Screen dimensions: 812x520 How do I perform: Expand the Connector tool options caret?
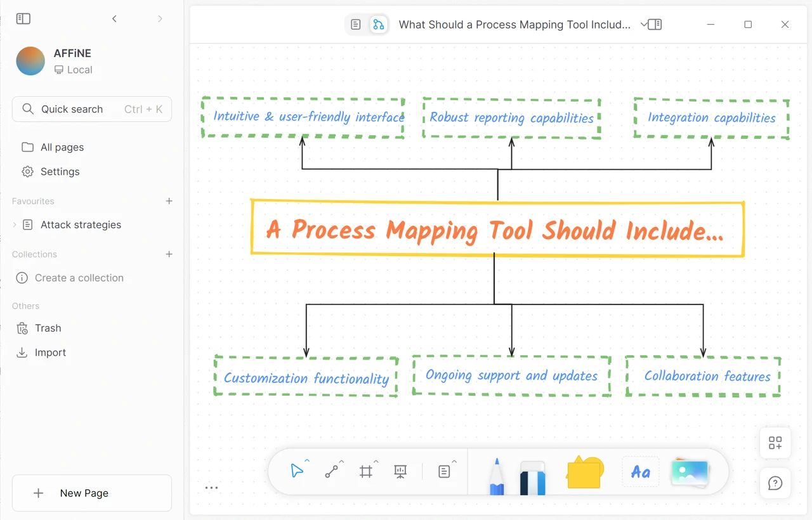[341, 461]
